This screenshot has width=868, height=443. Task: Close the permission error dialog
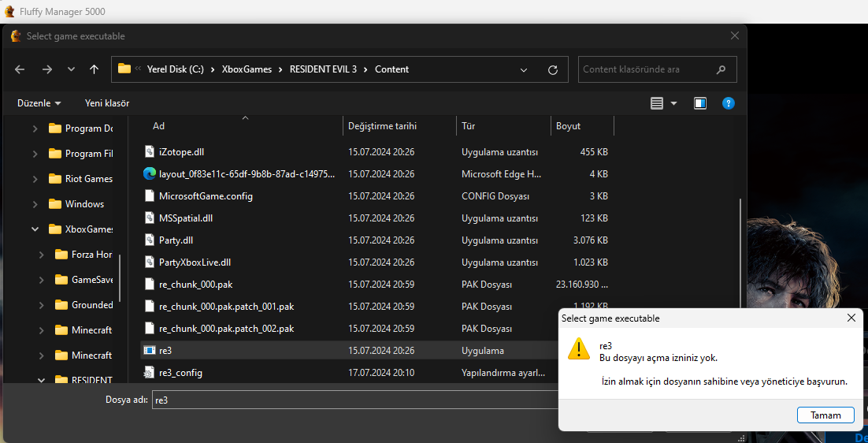(851, 318)
